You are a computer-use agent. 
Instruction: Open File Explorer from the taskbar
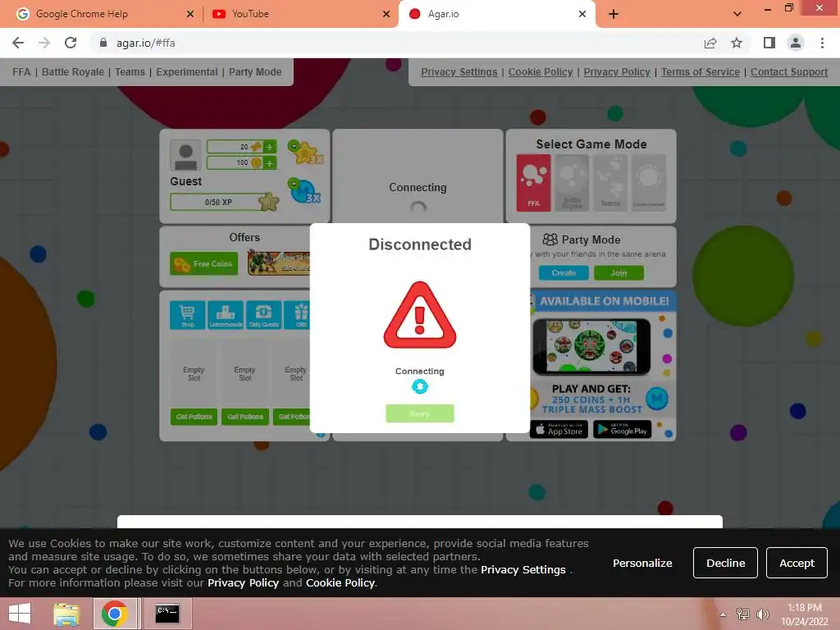pyautogui.click(x=66, y=614)
